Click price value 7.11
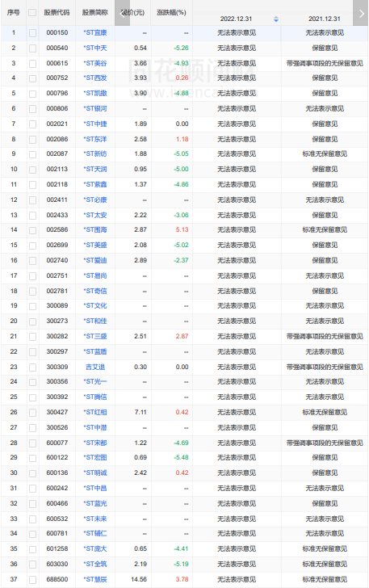The image size is (369, 588). click(140, 412)
